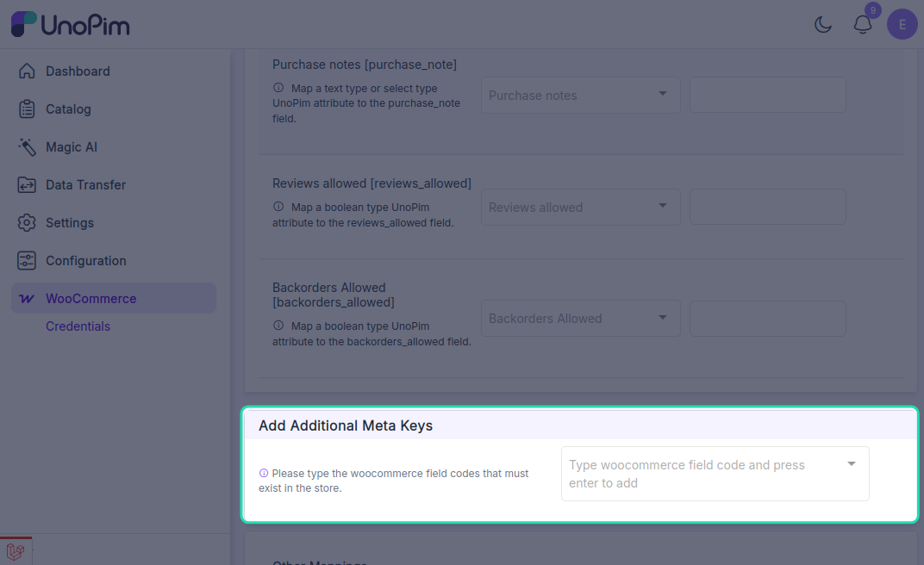Viewport: 924px width, 565px height.
Task: Click info icon beside Purchase notes description
Action: [278, 88]
